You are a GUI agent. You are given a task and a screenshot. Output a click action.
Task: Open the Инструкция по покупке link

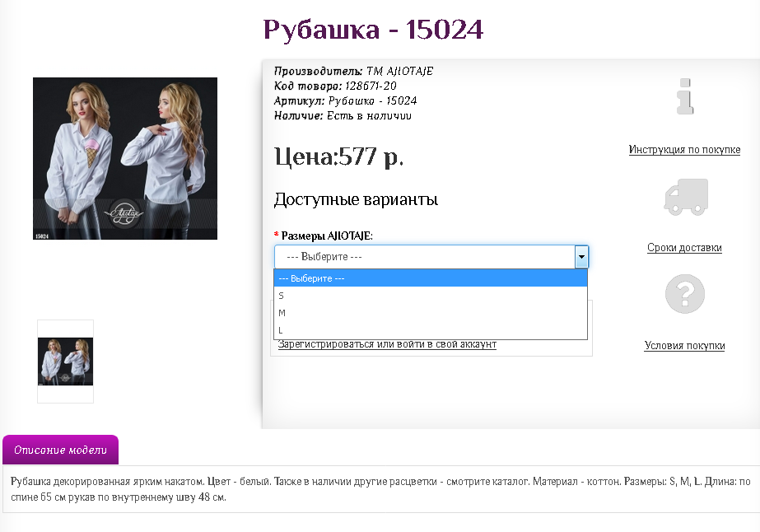click(x=684, y=149)
